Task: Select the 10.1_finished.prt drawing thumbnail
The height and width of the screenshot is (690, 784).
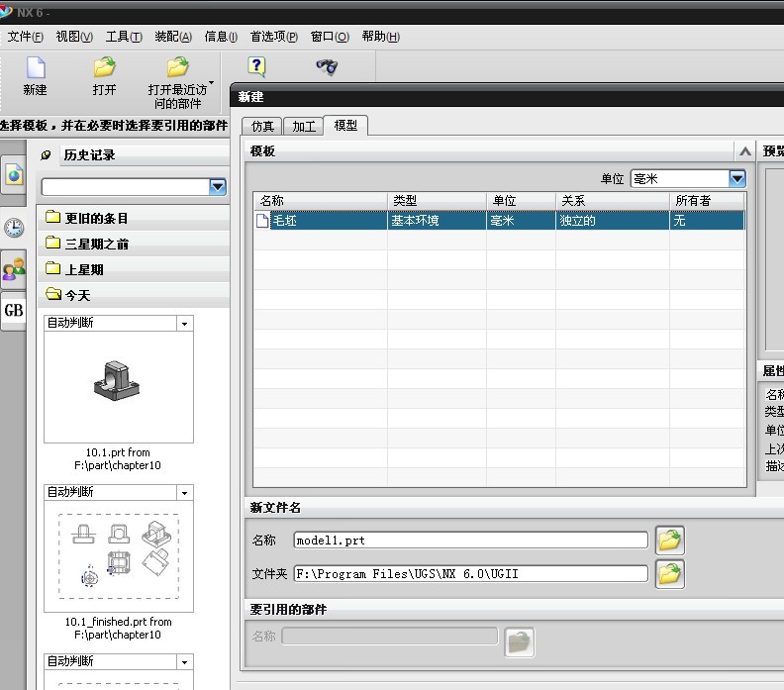Action: pos(119,556)
